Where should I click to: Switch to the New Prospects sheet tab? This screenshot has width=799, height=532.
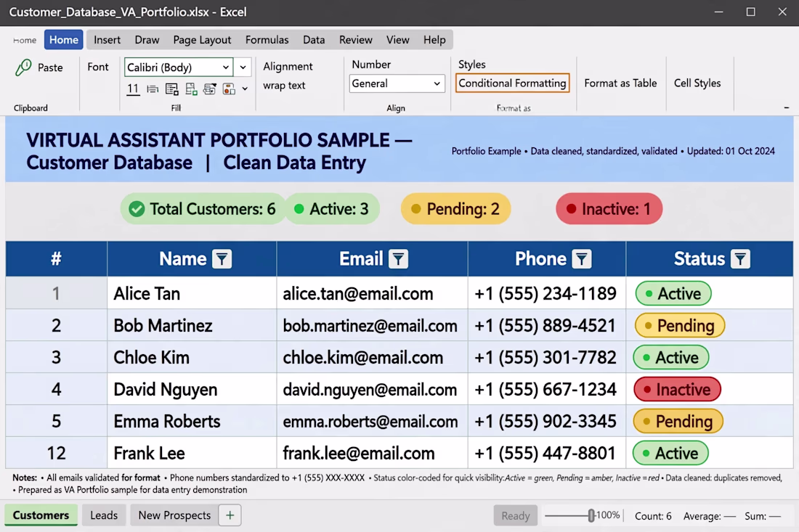tap(174, 515)
